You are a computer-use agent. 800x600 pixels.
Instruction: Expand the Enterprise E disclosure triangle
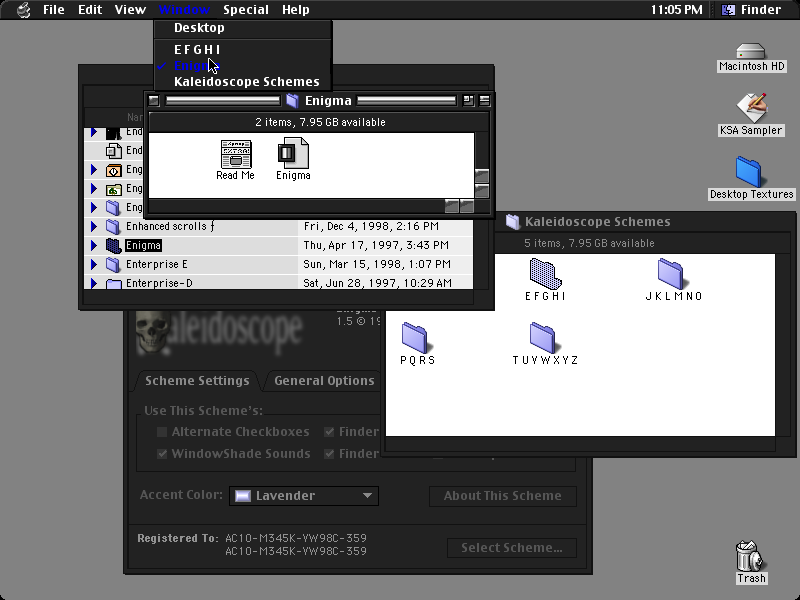tap(94, 264)
